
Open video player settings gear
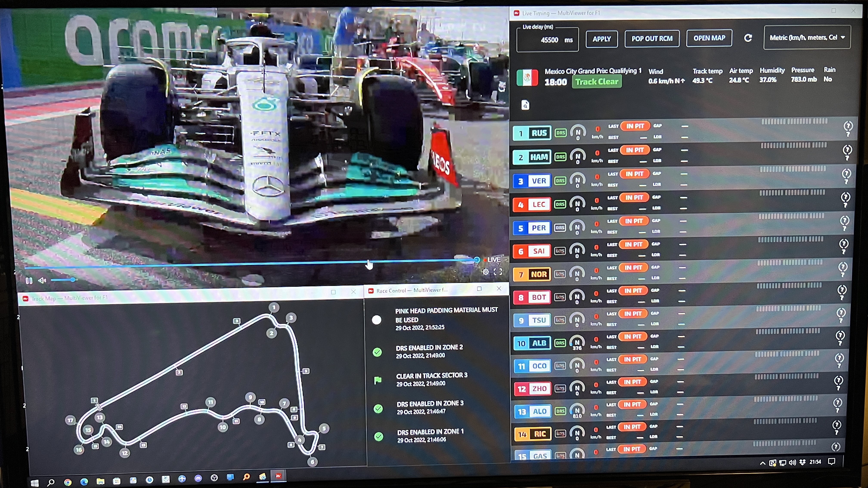pyautogui.click(x=485, y=272)
